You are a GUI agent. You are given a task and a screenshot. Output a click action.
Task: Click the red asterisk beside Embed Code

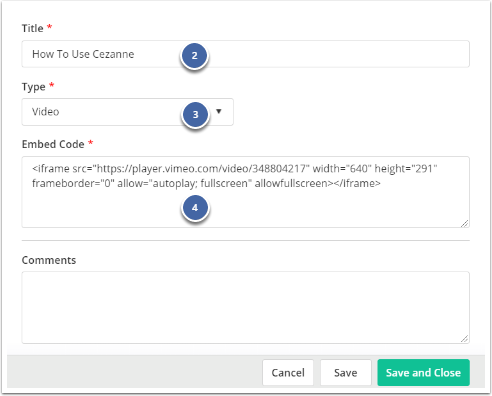[90, 142]
